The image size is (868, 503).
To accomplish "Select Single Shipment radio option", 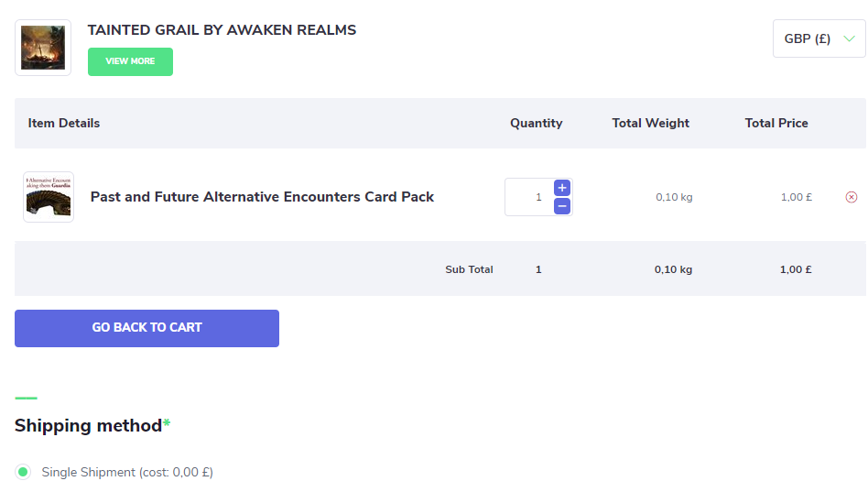I will point(23,472).
